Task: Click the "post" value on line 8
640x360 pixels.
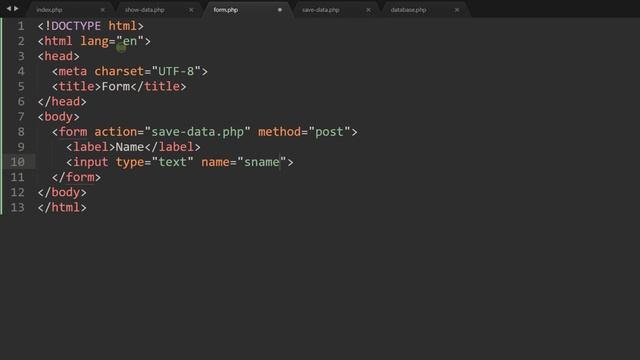Action: (x=329, y=132)
